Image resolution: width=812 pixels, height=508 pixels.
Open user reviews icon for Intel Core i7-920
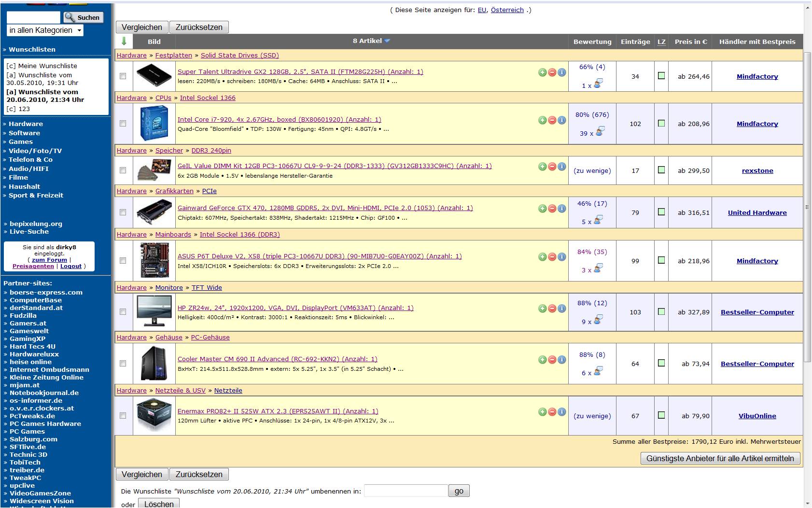(600, 131)
